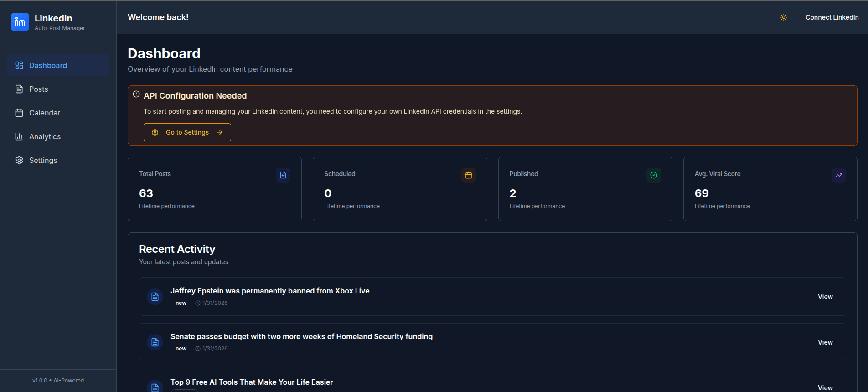868x392 pixels.
Task: Open Settings from the sidebar
Action: point(43,160)
